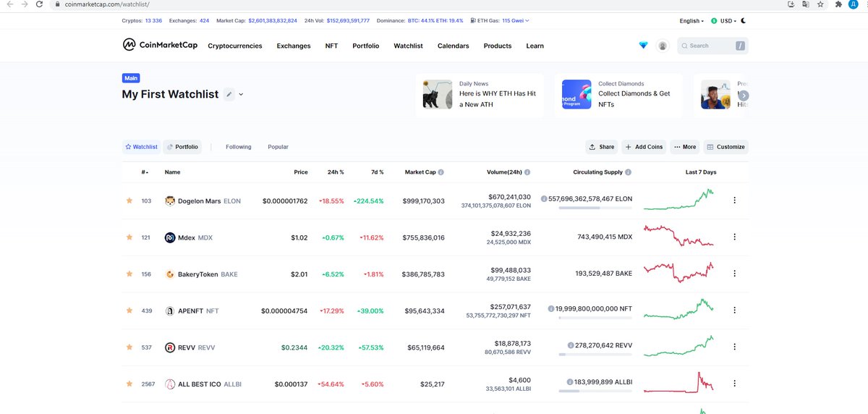Click the Add Coins button
868x414 pixels.
click(644, 147)
